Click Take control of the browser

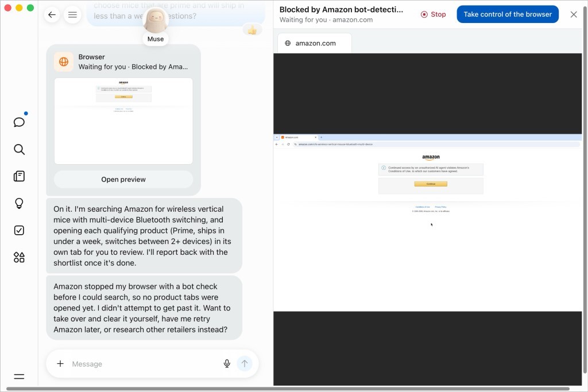[x=508, y=14]
